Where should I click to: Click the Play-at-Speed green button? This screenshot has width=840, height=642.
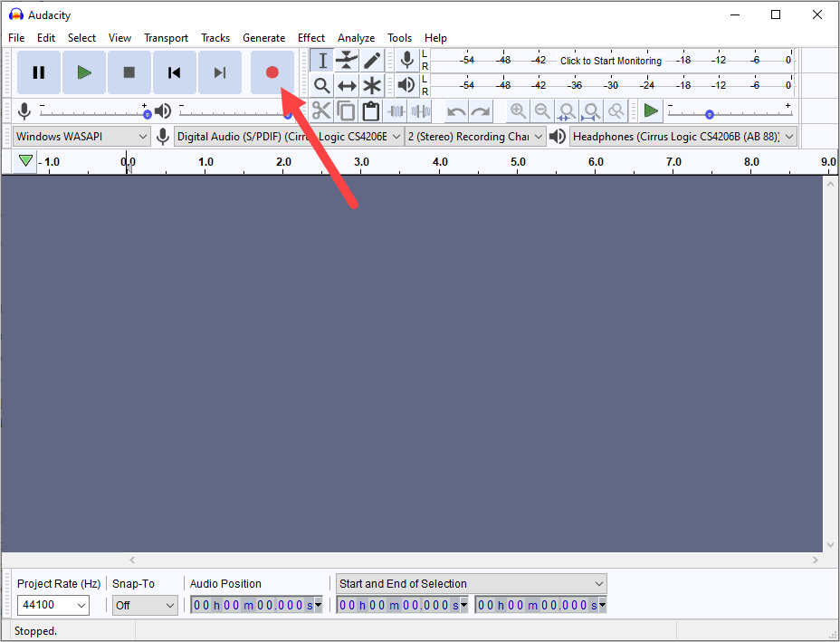tap(651, 111)
